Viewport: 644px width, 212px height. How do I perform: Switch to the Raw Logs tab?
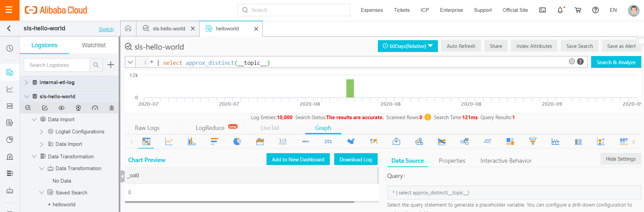pos(147,128)
